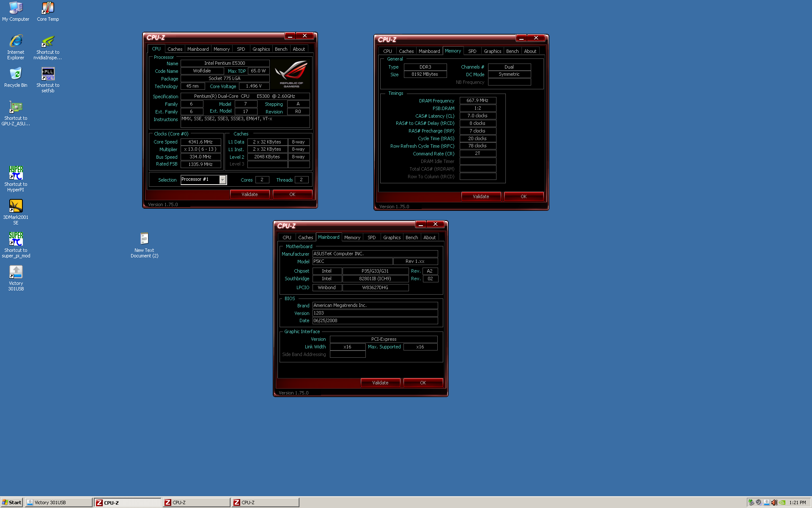Launch Core Temp desktop icon

[48, 11]
